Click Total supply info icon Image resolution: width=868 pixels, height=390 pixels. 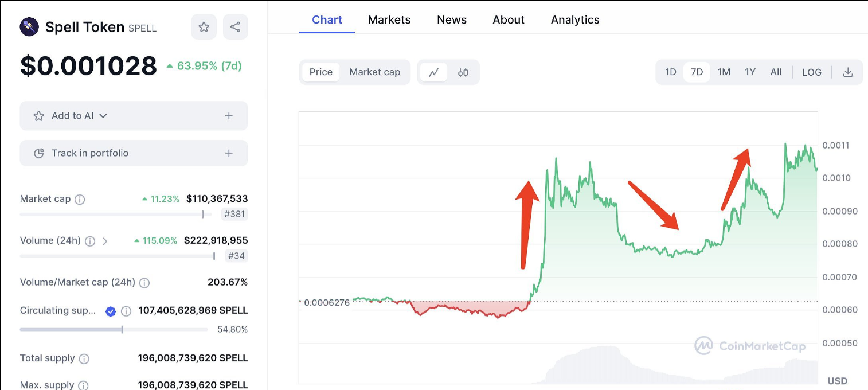pyautogui.click(x=84, y=358)
